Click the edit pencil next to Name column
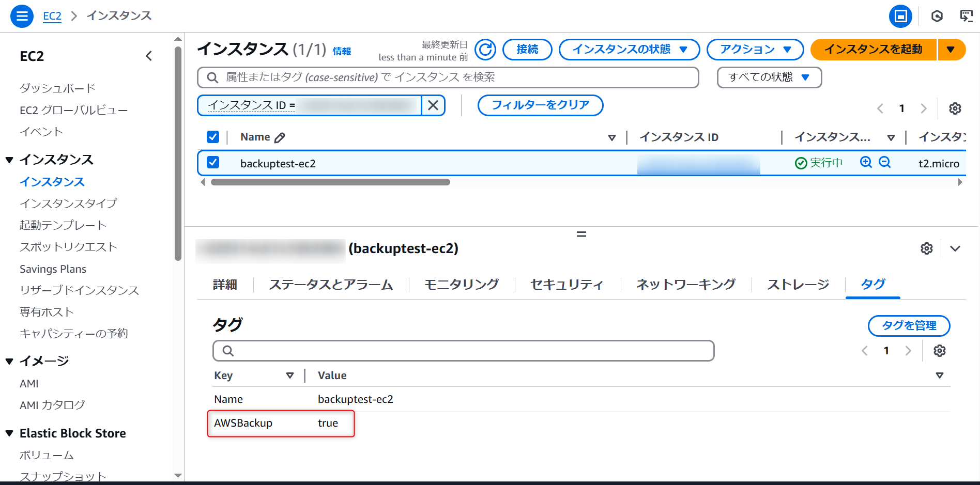 click(280, 137)
